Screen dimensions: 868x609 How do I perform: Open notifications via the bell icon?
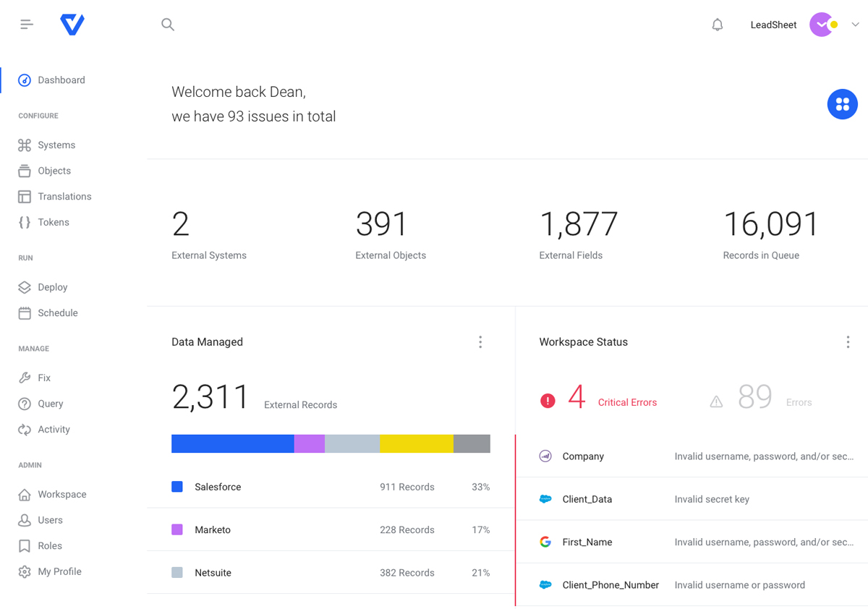(x=717, y=25)
